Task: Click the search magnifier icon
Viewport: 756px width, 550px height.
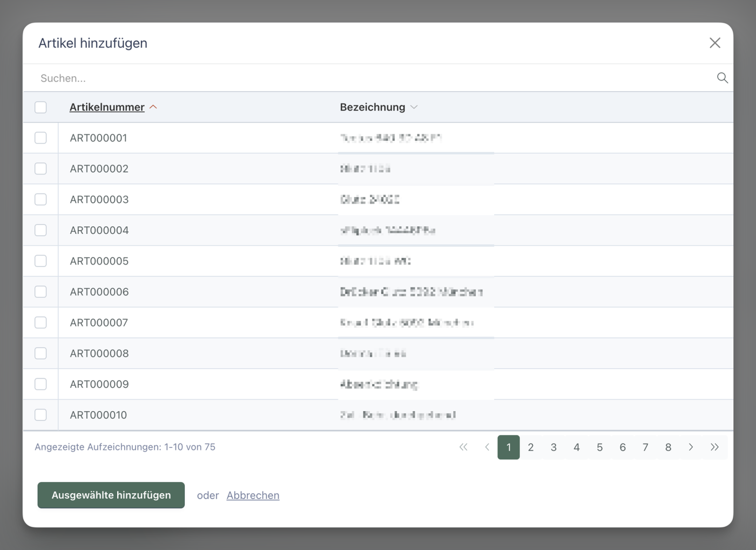Action: coord(722,78)
